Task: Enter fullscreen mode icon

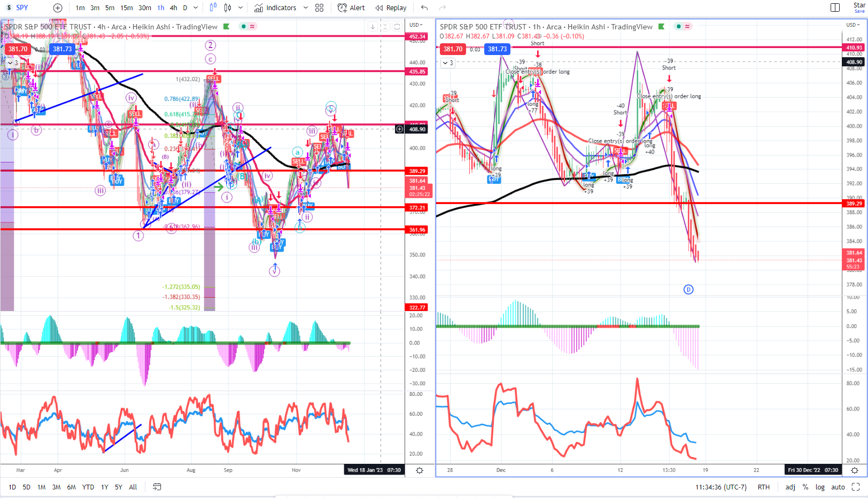Action: 856,487
